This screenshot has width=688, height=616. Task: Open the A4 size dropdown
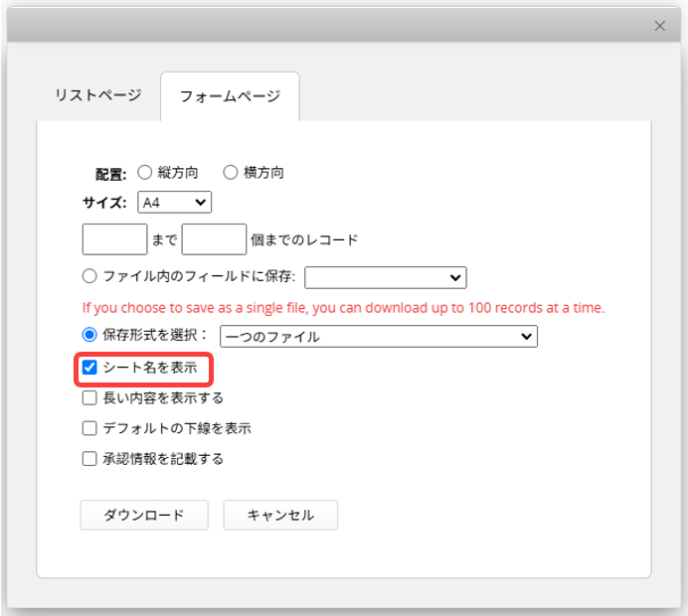tap(175, 203)
